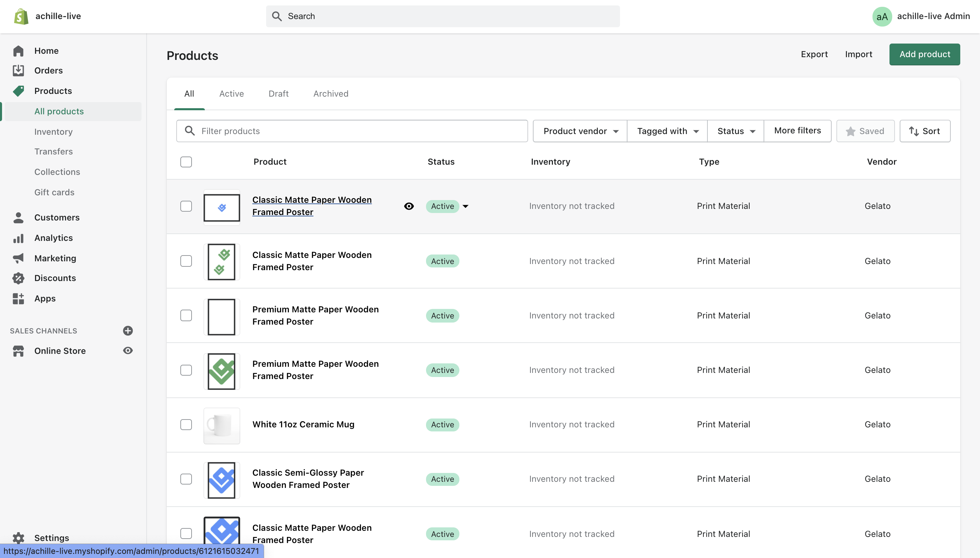Open Orders from the sidebar icon
Image resolution: width=980 pixels, height=558 pixels.
click(x=18, y=70)
